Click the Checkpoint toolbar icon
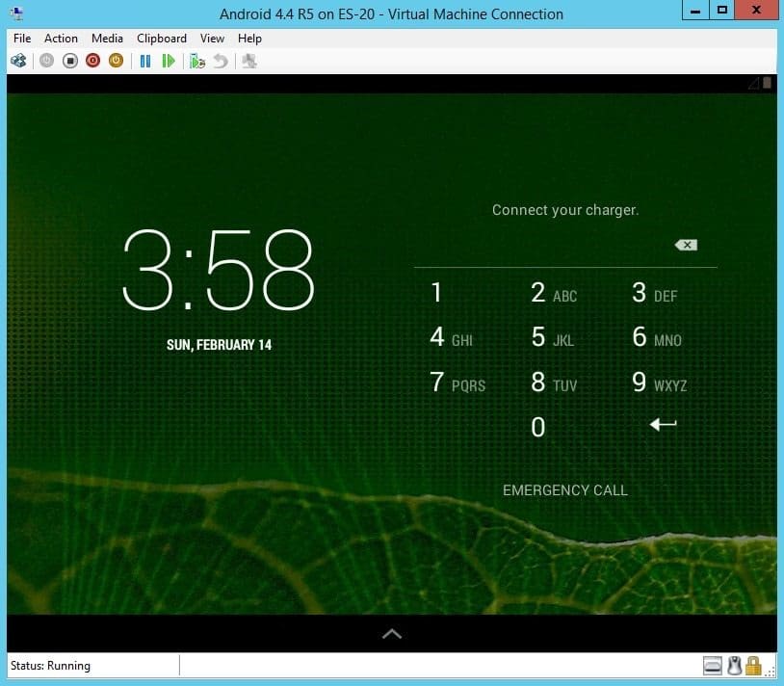This screenshot has width=784, height=686. 197,61
